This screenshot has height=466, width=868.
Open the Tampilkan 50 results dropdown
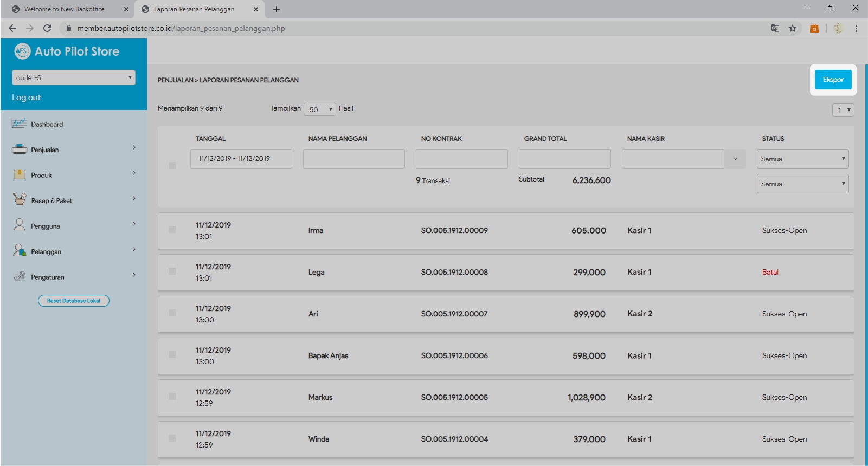(x=320, y=109)
